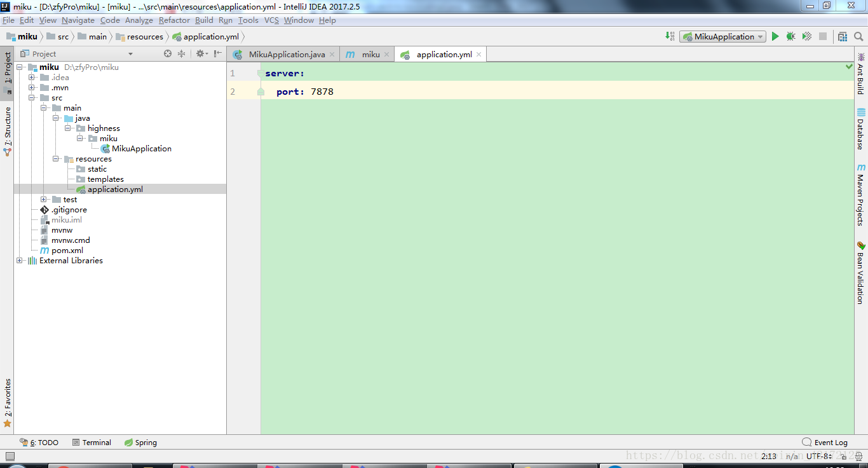Run MikuApplication with the green play button
Screen dimensions: 868x468
click(775, 37)
